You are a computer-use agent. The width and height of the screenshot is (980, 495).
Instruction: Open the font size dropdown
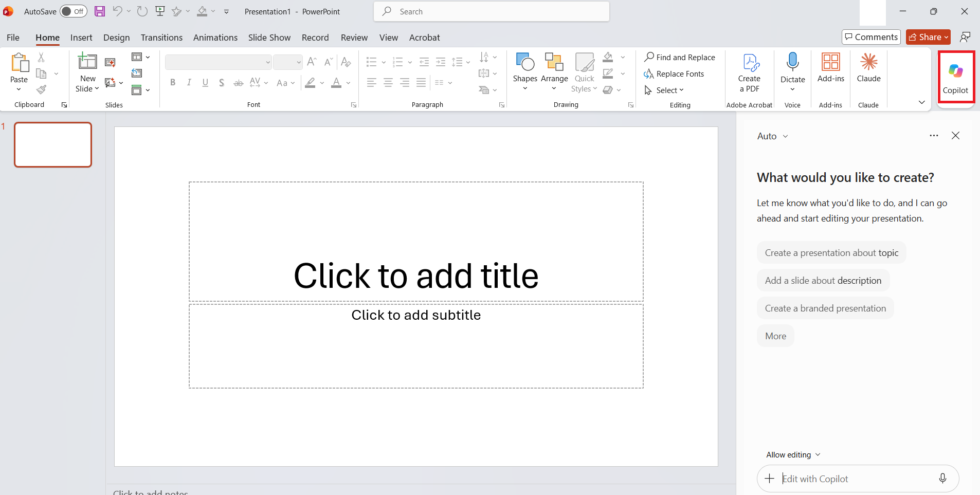pos(299,62)
